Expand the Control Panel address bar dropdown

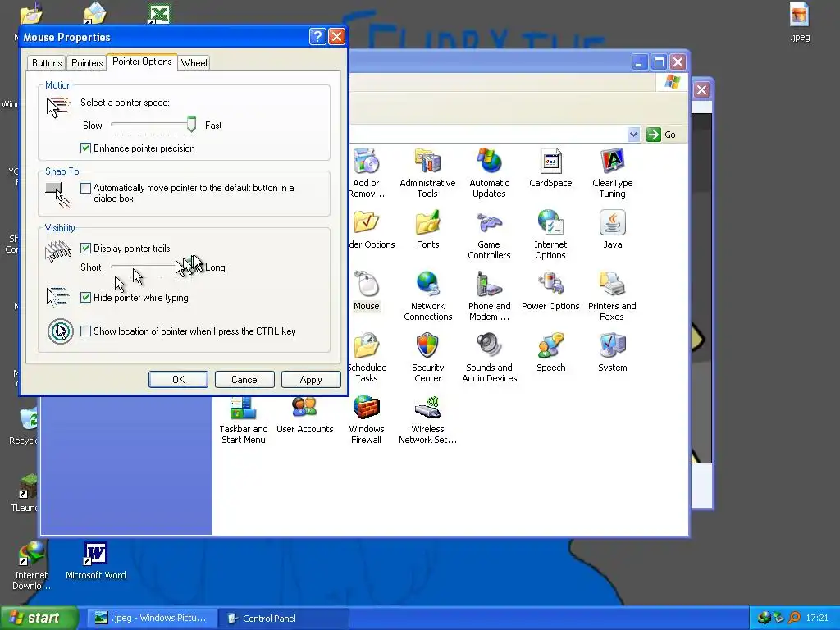pos(634,135)
